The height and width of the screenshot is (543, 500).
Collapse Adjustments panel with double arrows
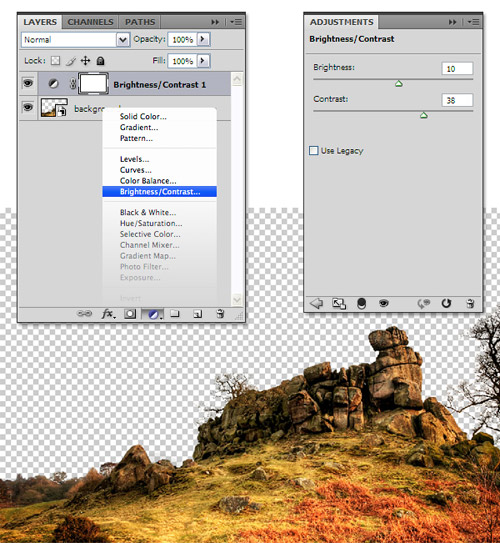click(452, 22)
